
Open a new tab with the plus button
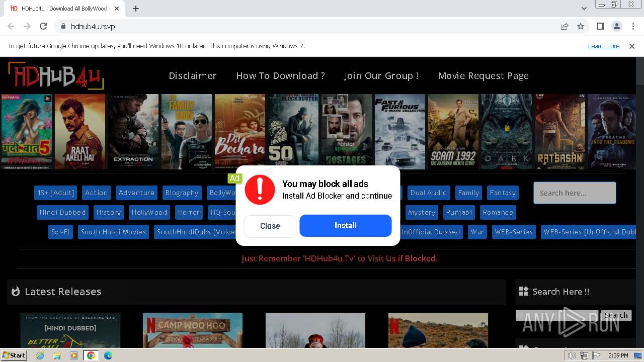[136, 9]
